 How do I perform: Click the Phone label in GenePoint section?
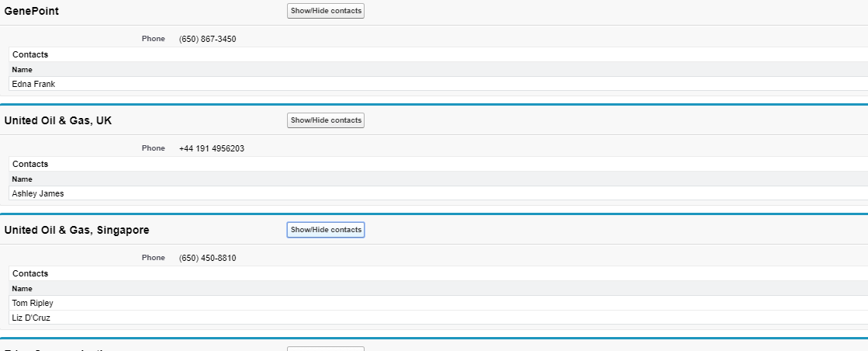(x=154, y=39)
